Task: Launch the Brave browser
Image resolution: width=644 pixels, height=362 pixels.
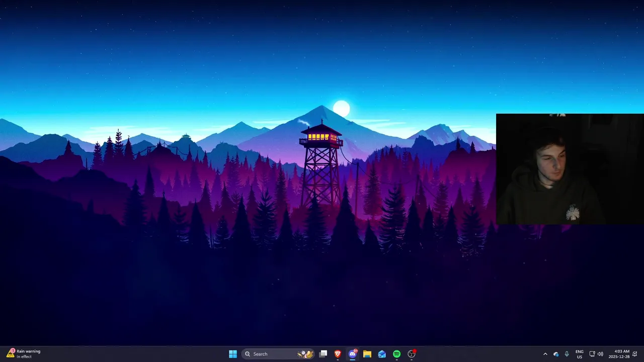Action: [x=338, y=354]
